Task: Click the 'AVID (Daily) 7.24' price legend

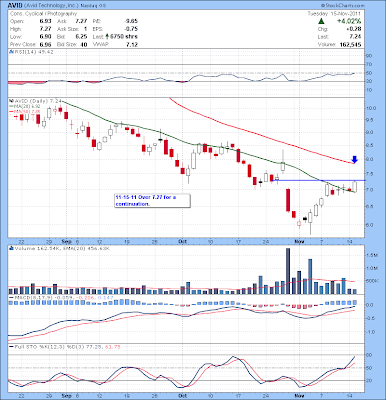Action: (x=36, y=101)
